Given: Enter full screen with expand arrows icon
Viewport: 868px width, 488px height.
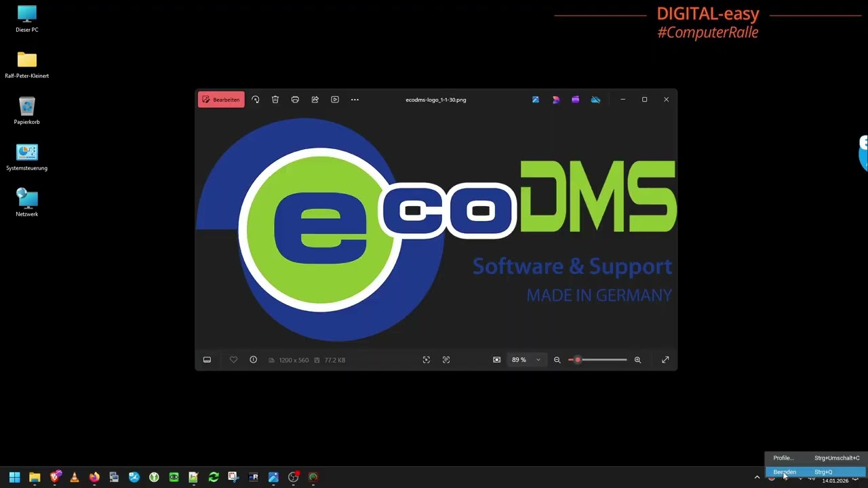Looking at the screenshot, I should tap(665, 360).
